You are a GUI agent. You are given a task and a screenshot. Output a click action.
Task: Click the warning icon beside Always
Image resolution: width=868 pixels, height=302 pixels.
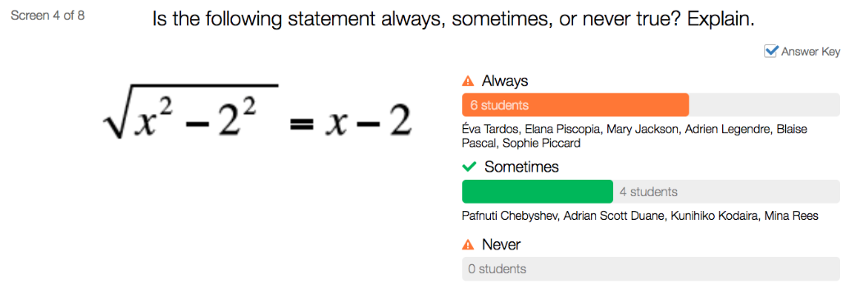tap(468, 81)
